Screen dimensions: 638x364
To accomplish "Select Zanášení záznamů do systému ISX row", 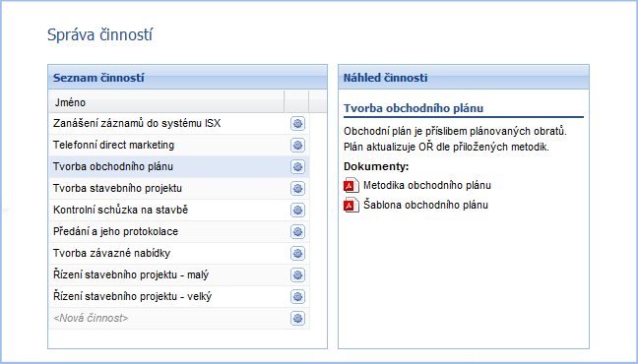I will point(179,124).
